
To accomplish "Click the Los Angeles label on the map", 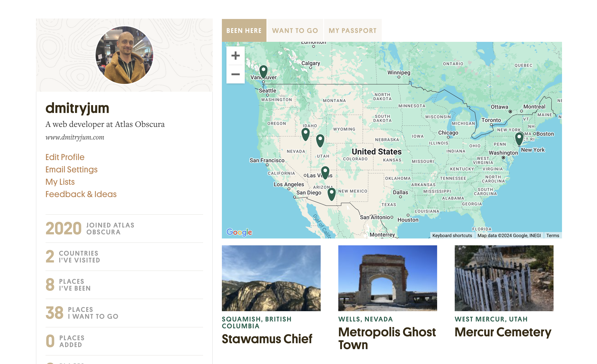I will pyautogui.click(x=289, y=184).
